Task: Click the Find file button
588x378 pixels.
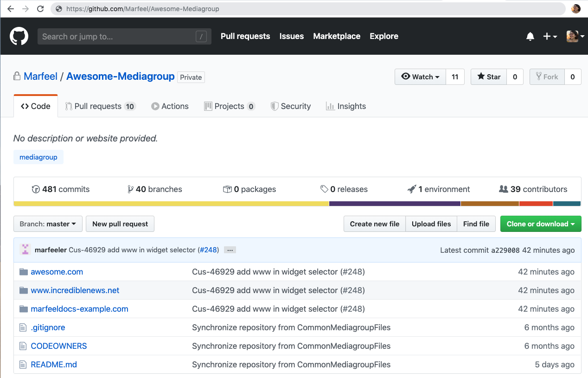Action: (476, 224)
